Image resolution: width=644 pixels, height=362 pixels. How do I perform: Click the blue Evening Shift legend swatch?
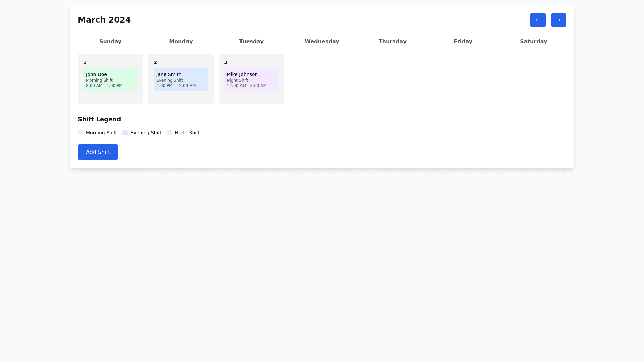(125, 133)
